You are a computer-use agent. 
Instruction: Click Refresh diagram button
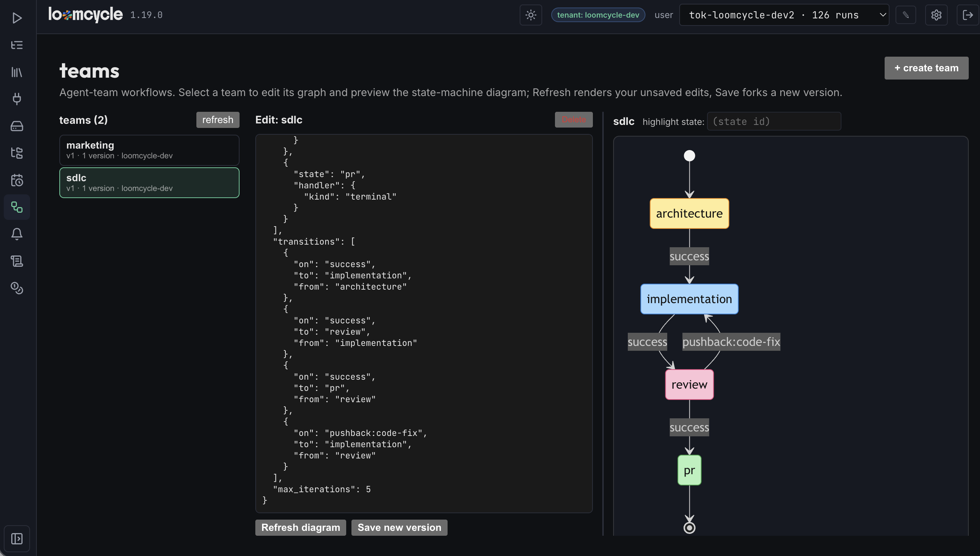301,527
